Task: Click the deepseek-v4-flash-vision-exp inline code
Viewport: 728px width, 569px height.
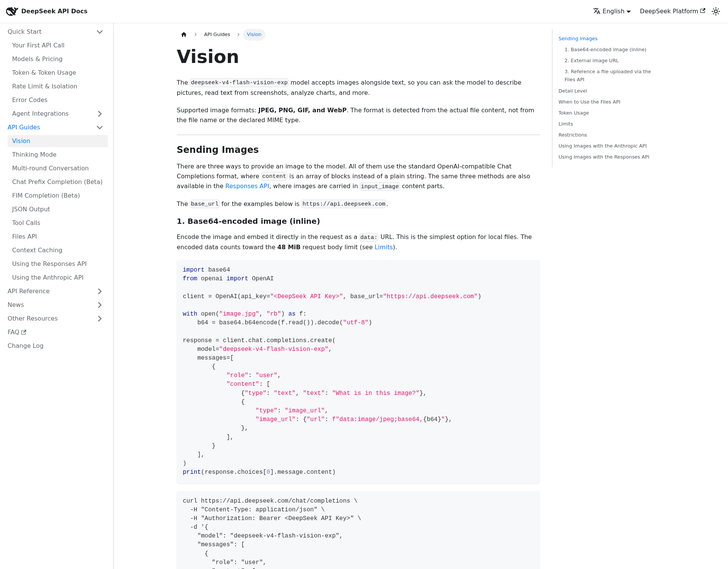Action: pos(239,83)
